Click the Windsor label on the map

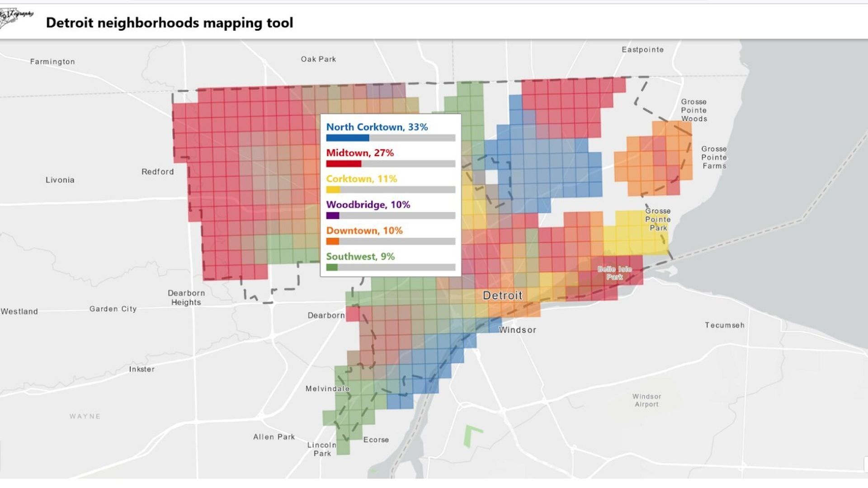pos(517,330)
